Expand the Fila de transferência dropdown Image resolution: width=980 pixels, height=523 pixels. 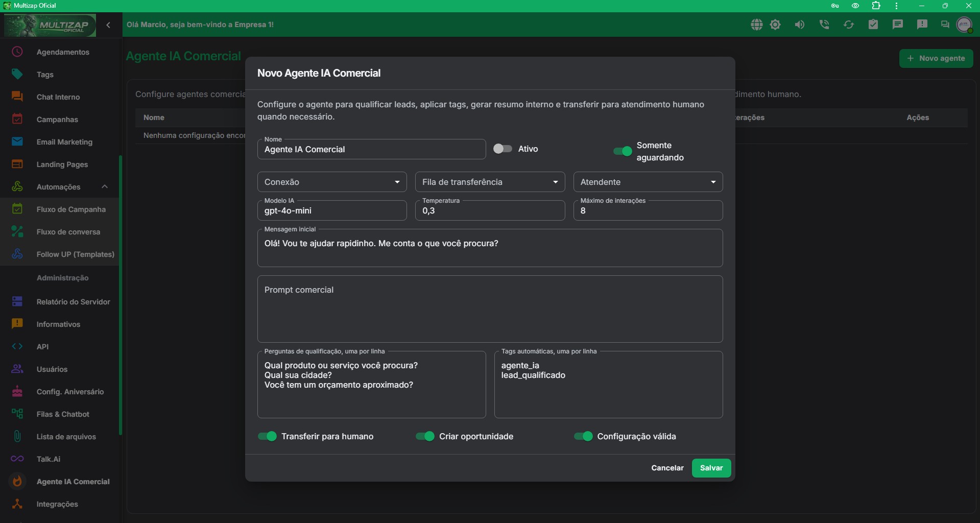click(490, 182)
